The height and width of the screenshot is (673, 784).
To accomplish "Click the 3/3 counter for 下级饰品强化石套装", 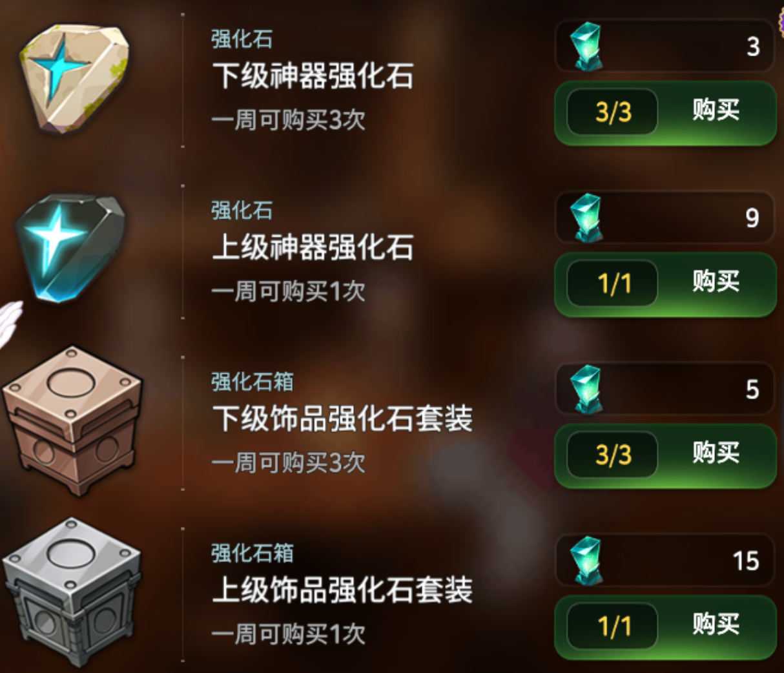I will pyautogui.click(x=612, y=455).
